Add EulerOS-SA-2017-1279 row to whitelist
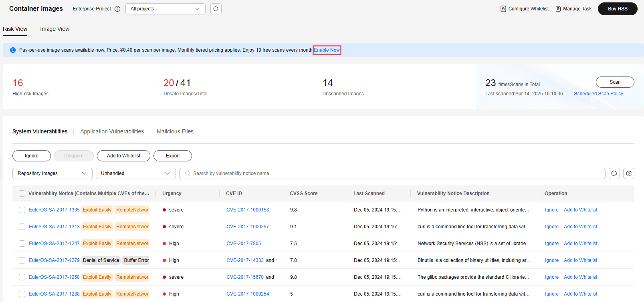 [x=580, y=260]
